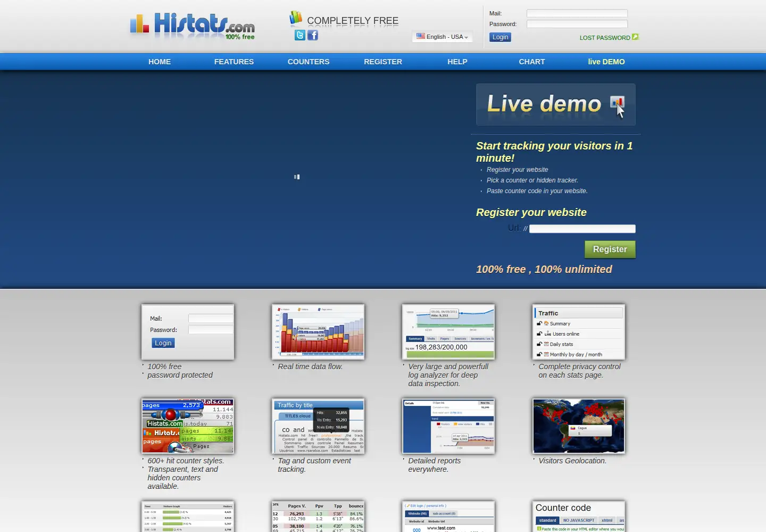Click 'Paste counter code in your website.' text
The image size is (766, 532).
click(537, 191)
